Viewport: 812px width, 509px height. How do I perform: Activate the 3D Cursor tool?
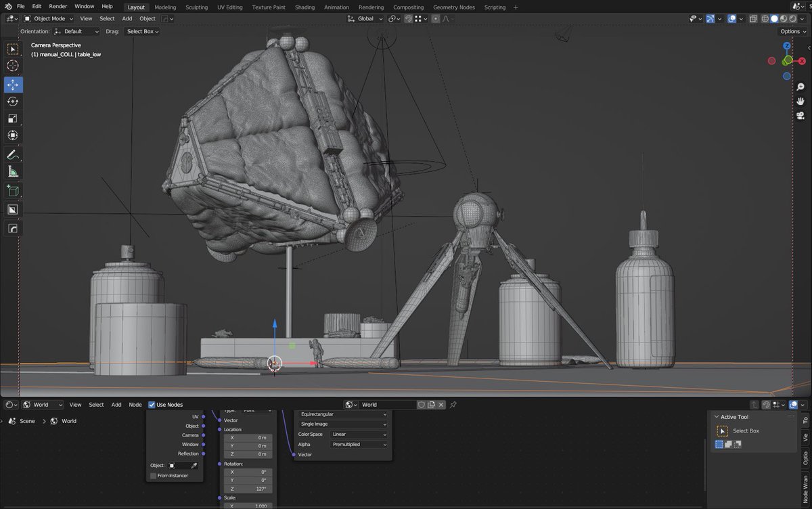pos(13,66)
